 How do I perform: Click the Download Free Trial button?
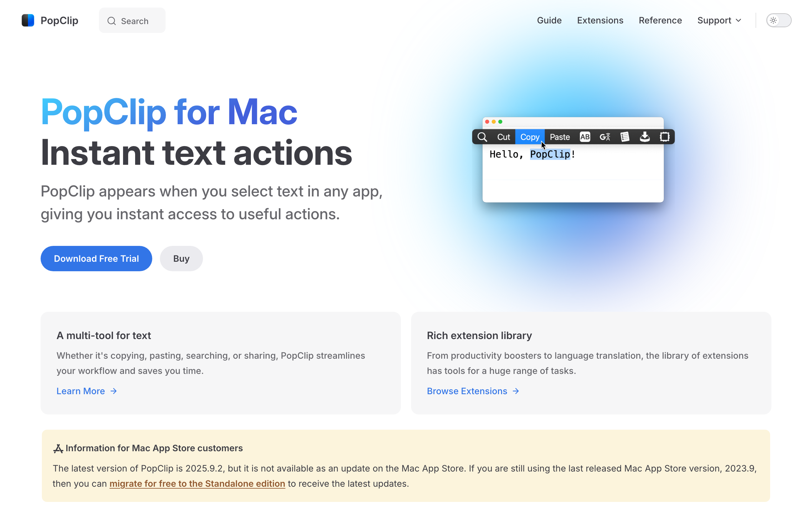[x=96, y=258]
